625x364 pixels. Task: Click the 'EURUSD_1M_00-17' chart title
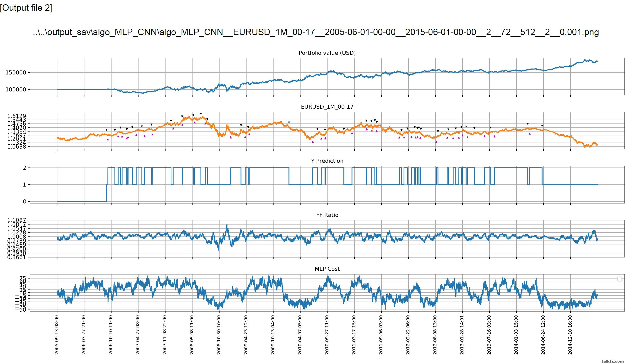coord(327,107)
